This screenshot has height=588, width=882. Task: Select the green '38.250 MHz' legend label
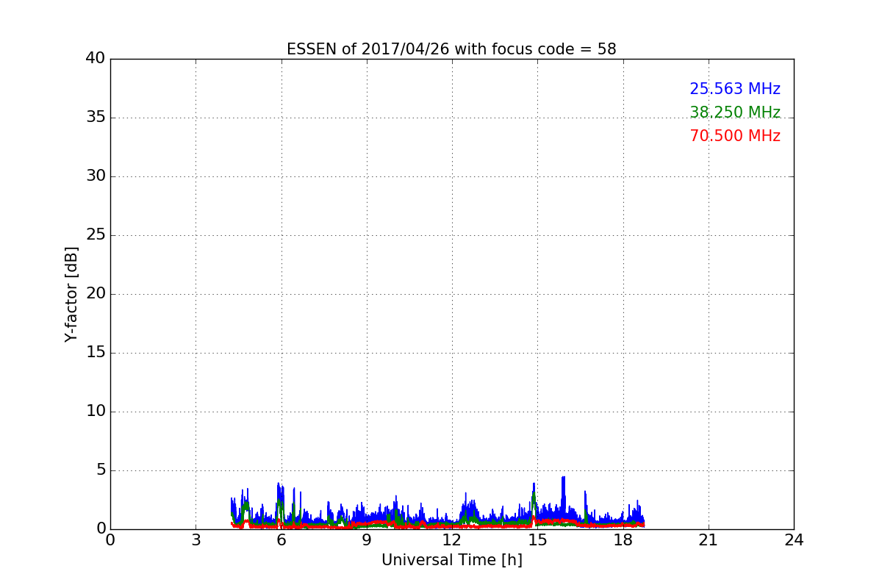(x=735, y=112)
